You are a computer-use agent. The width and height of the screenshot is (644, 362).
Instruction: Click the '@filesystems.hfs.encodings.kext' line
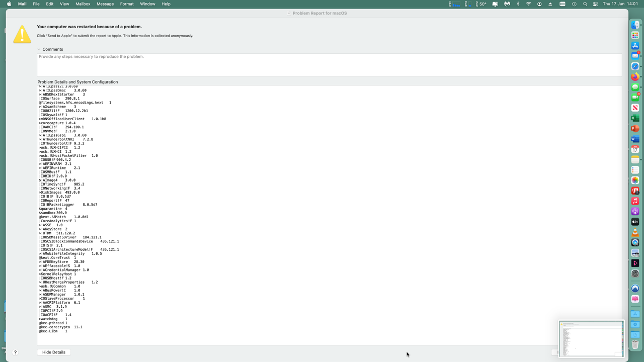tap(75, 103)
